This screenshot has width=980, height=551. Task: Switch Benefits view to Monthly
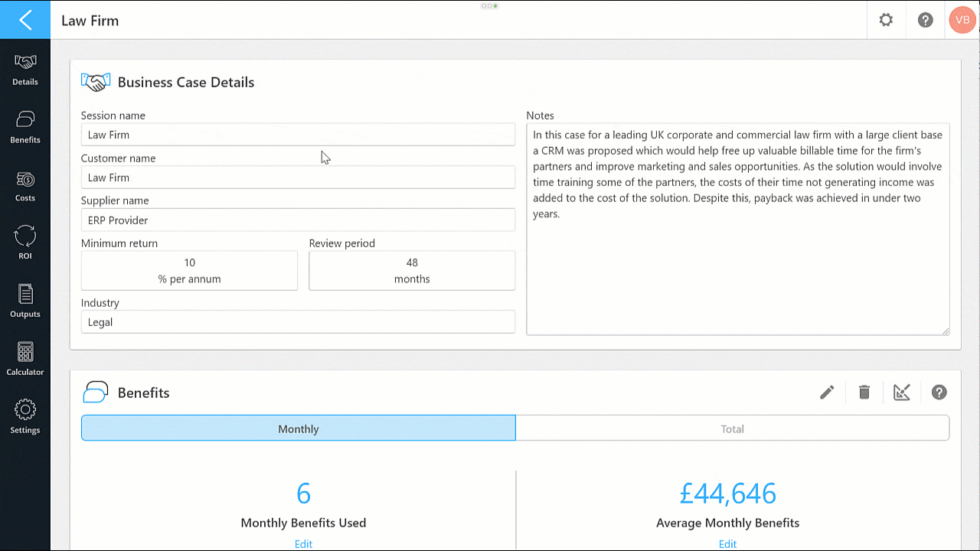tap(299, 429)
